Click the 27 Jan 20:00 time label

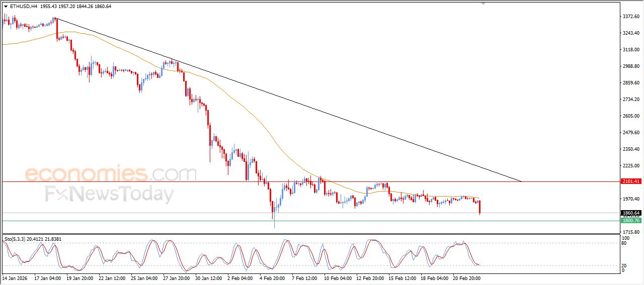(x=177, y=277)
